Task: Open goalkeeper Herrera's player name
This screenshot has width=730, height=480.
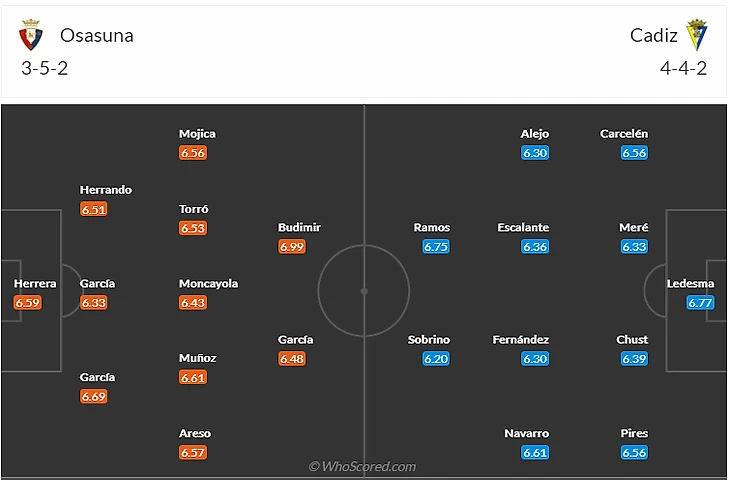Action: (35, 284)
